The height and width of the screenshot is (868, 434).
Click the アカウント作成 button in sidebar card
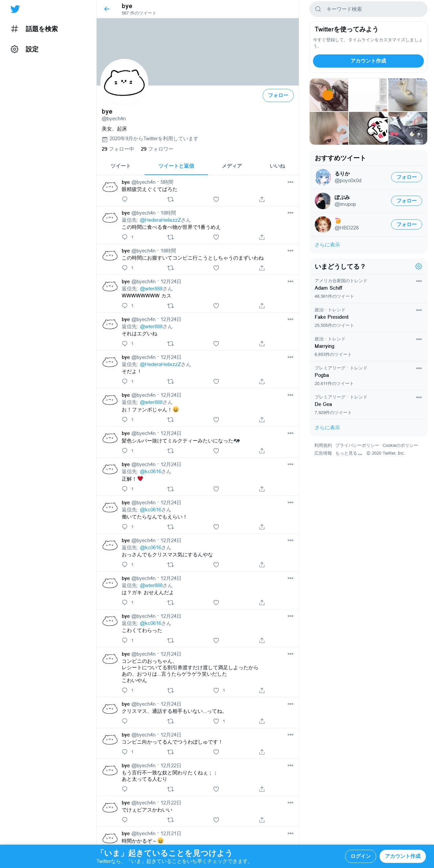point(368,61)
